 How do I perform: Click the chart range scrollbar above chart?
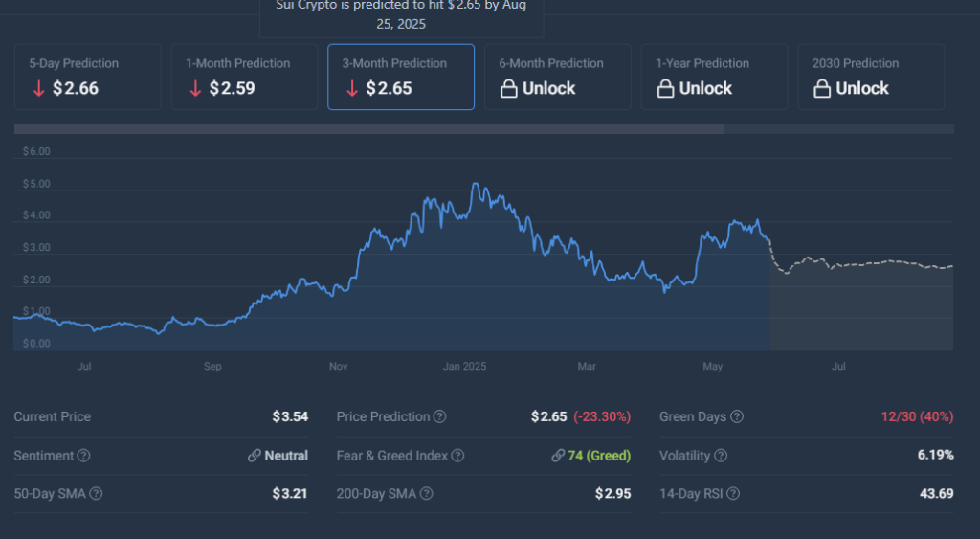[x=369, y=129]
